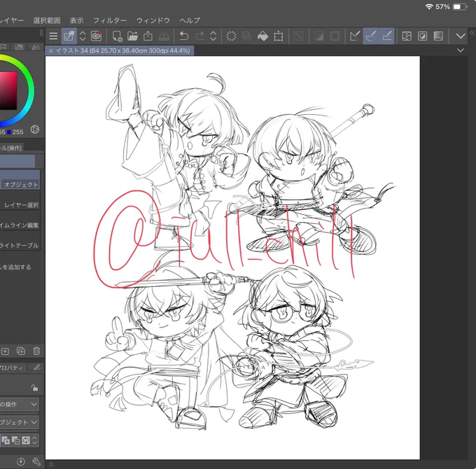Close the イラスト 34 canvas tab
Screen dimensions: 476x469
click(50, 50)
